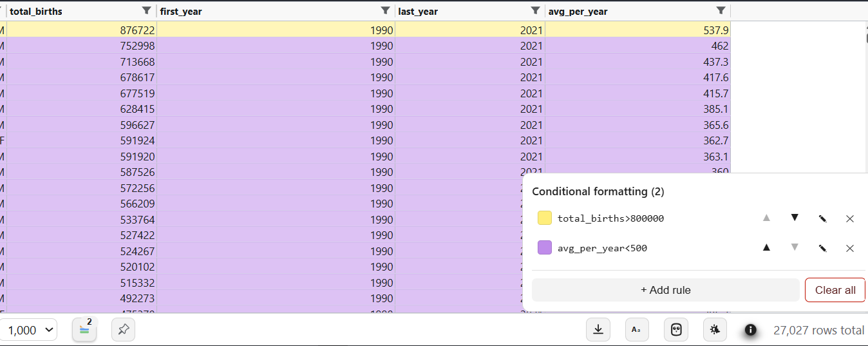Click the 27,027 rows total label
This screenshot has width=868, height=346.
coord(818,330)
